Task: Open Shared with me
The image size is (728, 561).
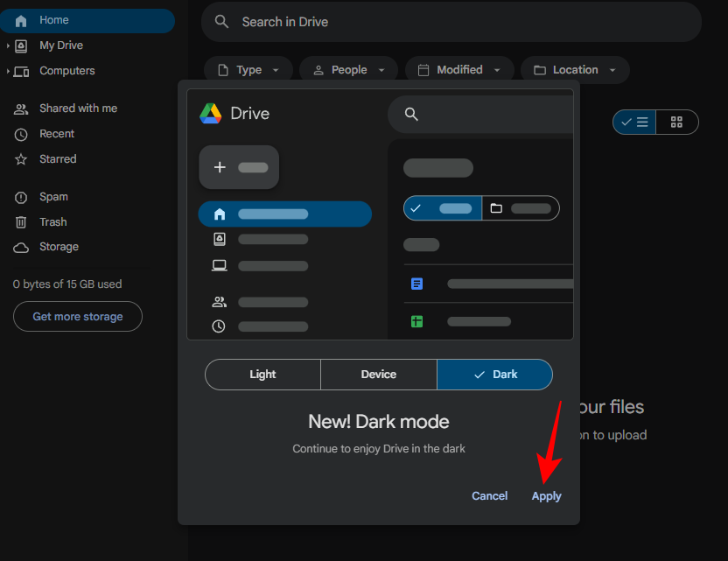Action: (78, 109)
